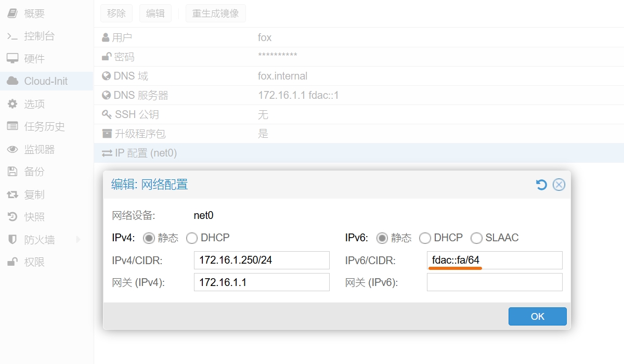
Task: Click the 重生成镜像 (Regenerate Image) button
Action: tap(215, 14)
